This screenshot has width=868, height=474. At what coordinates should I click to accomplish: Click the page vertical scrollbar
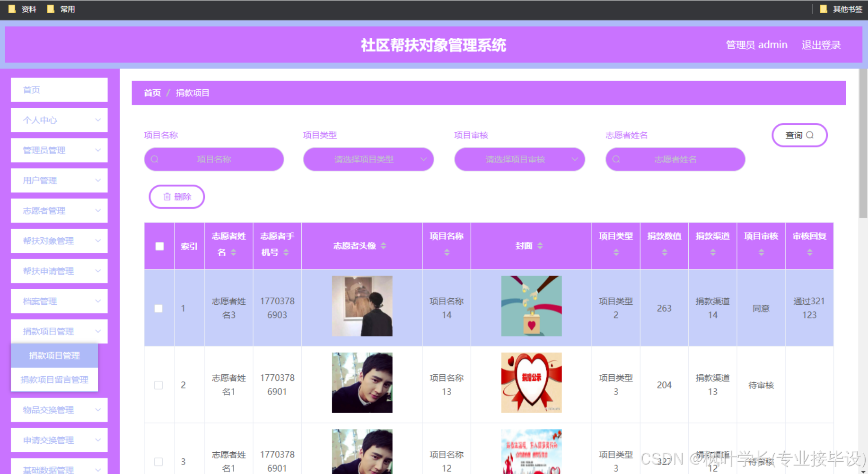click(863, 144)
